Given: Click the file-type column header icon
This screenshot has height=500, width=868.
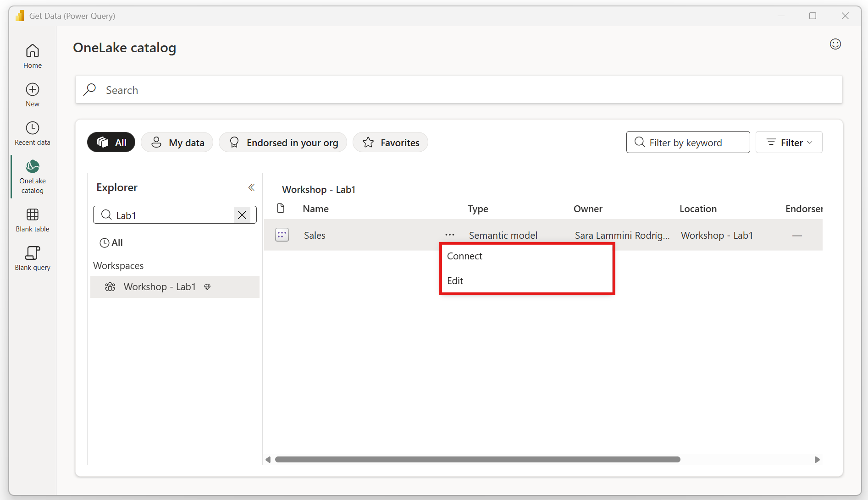Looking at the screenshot, I should coord(281,209).
